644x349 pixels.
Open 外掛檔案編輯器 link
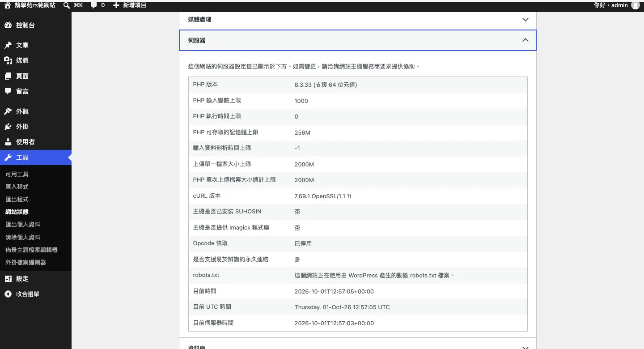pyautogui.click(x=25, y=262)
